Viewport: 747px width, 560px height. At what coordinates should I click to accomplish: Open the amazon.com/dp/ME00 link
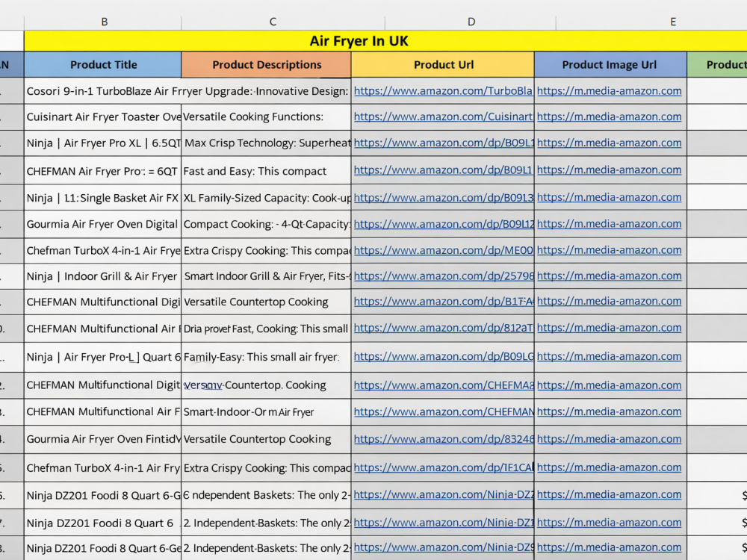tap(443, 250)
